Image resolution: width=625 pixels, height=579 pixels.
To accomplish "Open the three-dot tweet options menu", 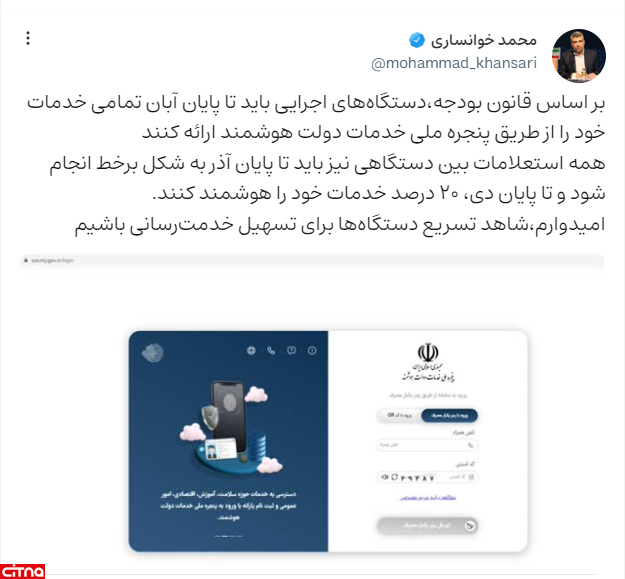I will [x=28, y=38].
